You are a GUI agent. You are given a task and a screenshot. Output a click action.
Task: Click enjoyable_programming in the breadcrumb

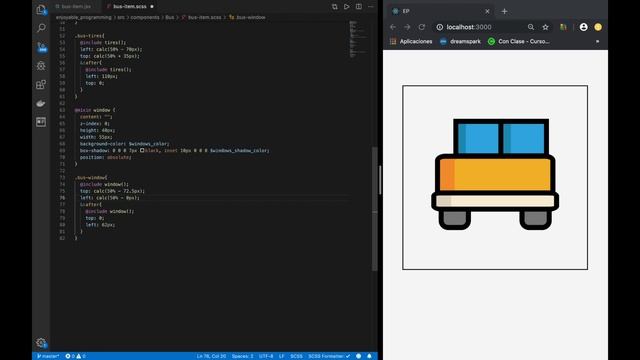point(84,18)
